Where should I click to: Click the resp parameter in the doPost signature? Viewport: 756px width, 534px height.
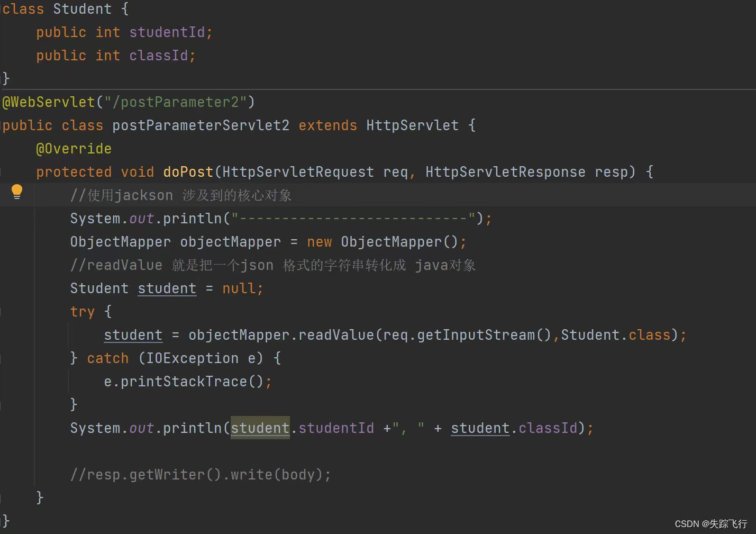[x=611, y=172]
